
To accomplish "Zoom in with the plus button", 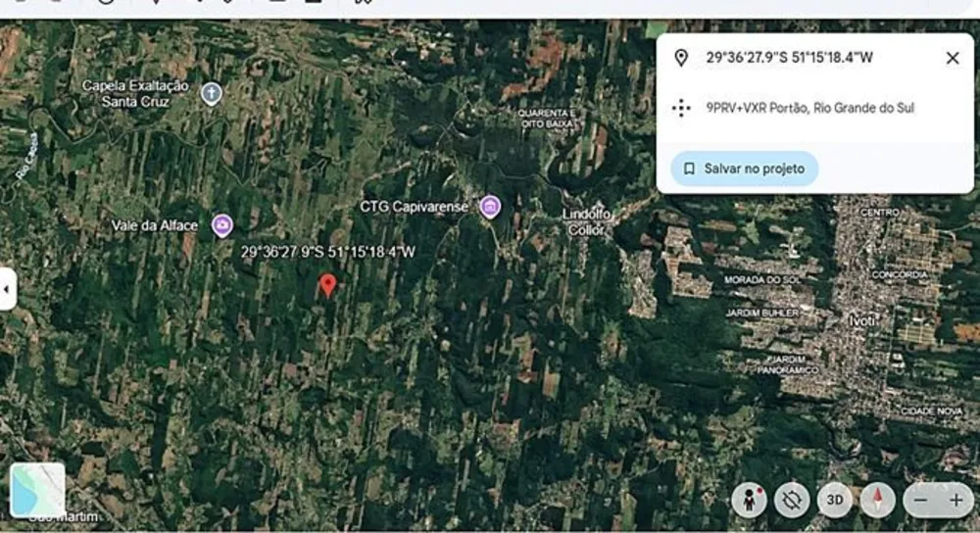I will [x=955, y=501].
